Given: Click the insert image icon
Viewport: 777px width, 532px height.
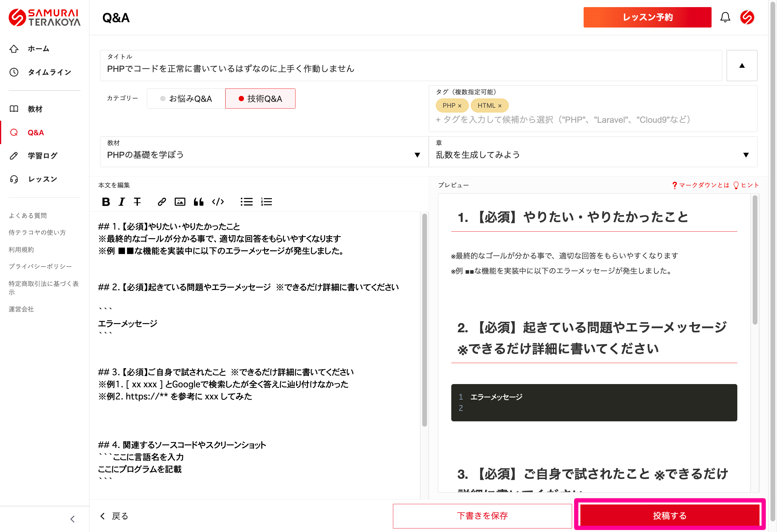Looking at the screenshot, I should [x=180, y=202].
